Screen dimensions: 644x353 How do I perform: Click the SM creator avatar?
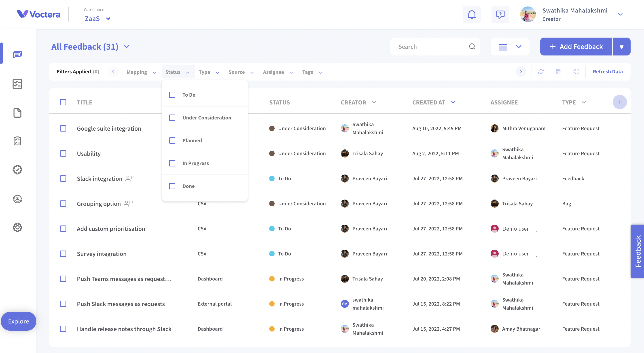[345, 304]
